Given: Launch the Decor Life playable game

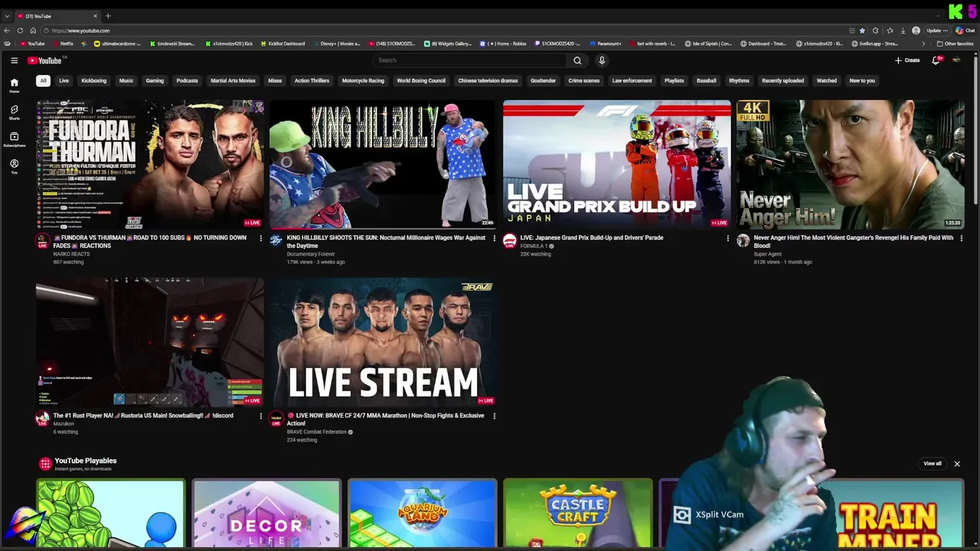Looking at the screenshot, I should pyautogui.click(x=266, y=514).
